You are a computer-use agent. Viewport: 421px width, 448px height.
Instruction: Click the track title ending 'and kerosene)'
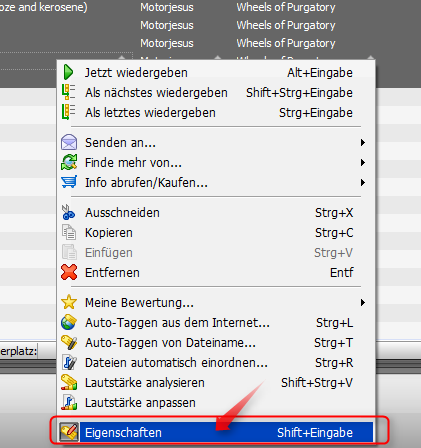(x=44, y=7)
